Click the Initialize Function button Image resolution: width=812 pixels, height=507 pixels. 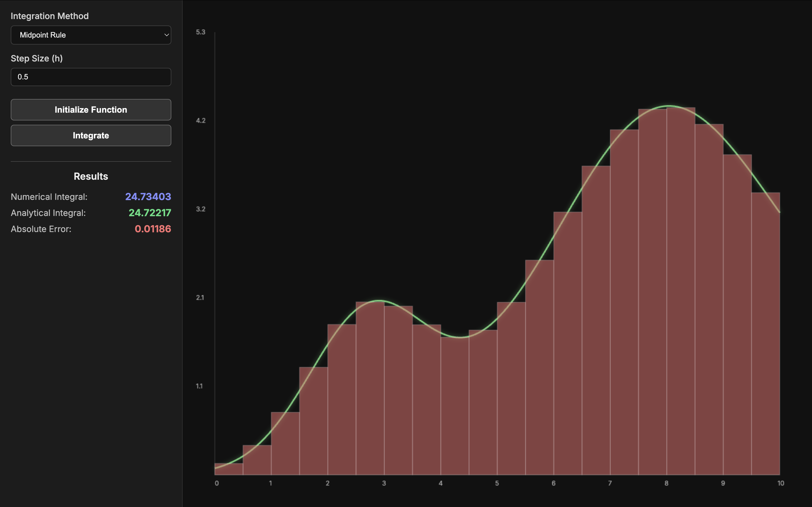pos(90,110)
